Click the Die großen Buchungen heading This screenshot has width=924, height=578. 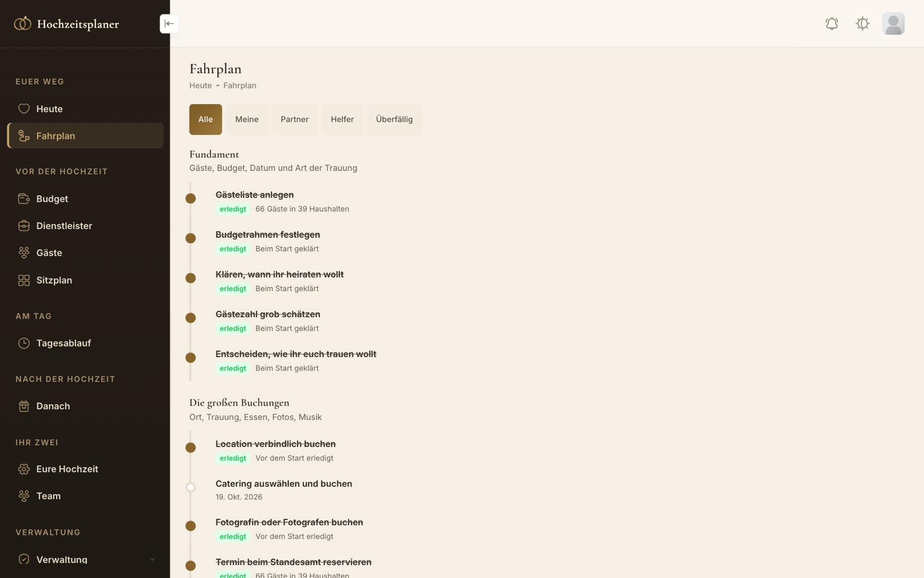(x=239, y=403)
